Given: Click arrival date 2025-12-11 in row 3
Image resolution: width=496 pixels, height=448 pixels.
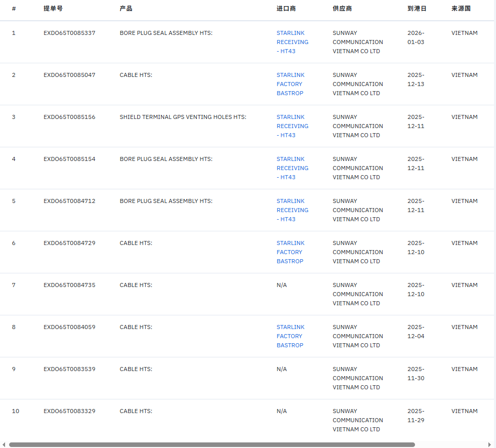Looking at the screenshot, I should (416, 121).
